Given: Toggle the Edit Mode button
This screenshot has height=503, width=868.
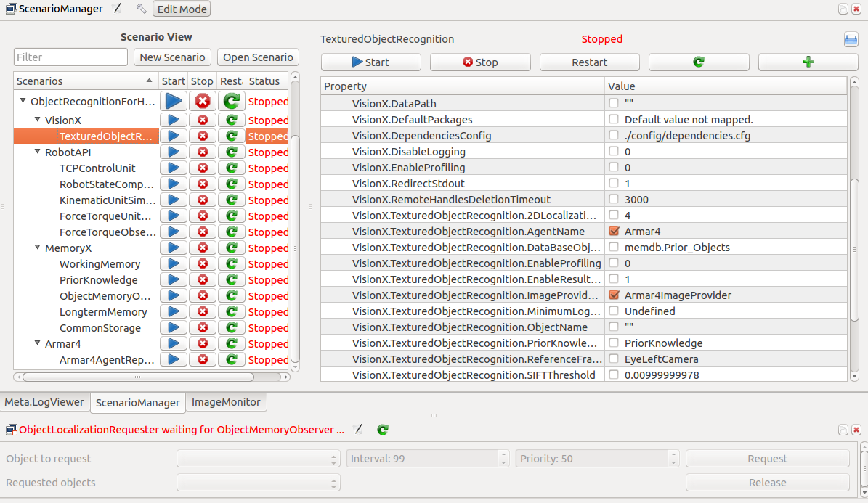Looking at the screenshot, I should [x=182, y=9].
